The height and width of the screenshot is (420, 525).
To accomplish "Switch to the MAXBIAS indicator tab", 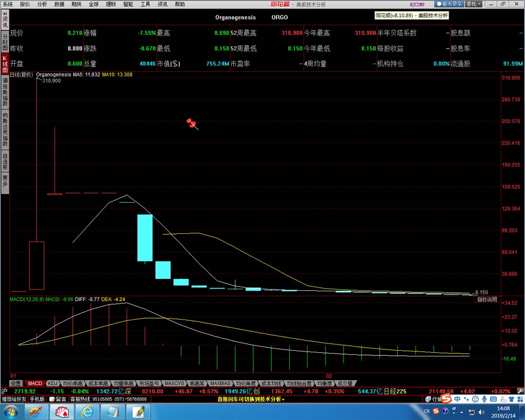I will pyautogui.click(x=220, y=383).
